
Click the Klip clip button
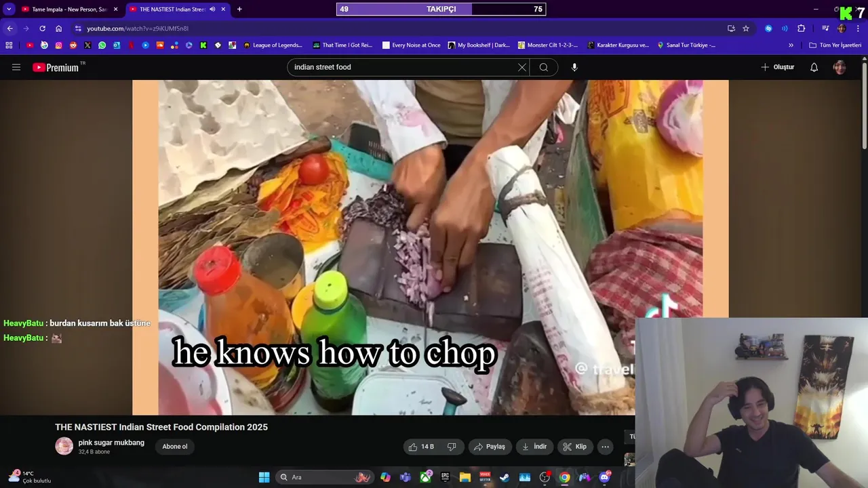coord(575,447)
